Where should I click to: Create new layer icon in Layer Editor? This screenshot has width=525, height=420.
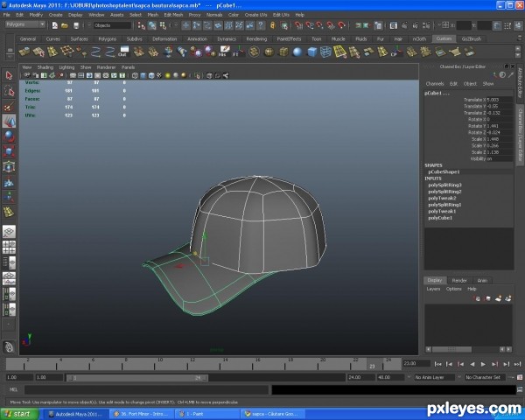[499, 298]
